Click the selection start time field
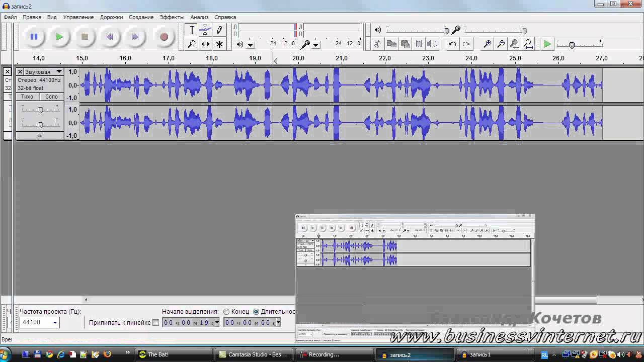The width and height of the screenshot is (644, 362). (191, 323)
